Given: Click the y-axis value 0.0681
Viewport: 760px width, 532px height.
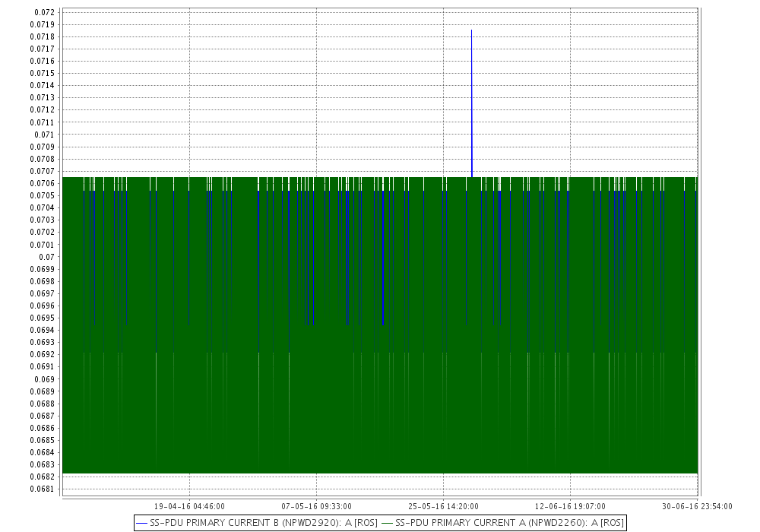Looking at the screenshot, I should tap(42, 489).
